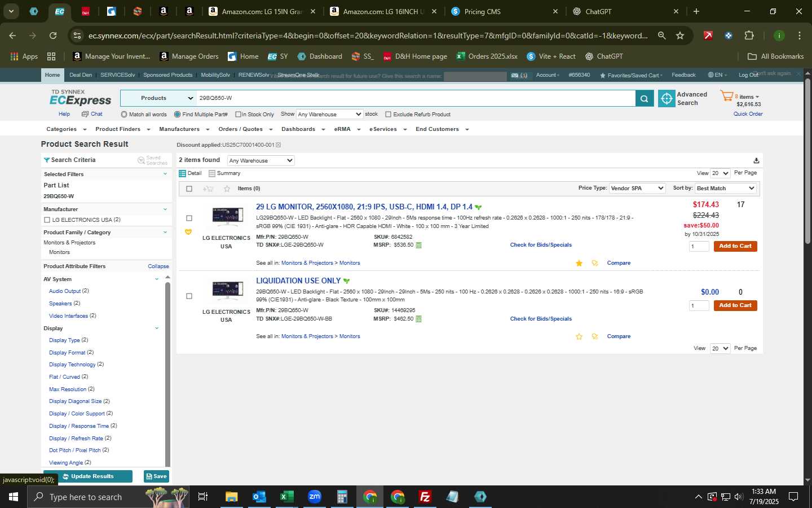Collapse the Manufacturer filter section
The width and height of the screenshot is (812, 508).
click(165, 209)
